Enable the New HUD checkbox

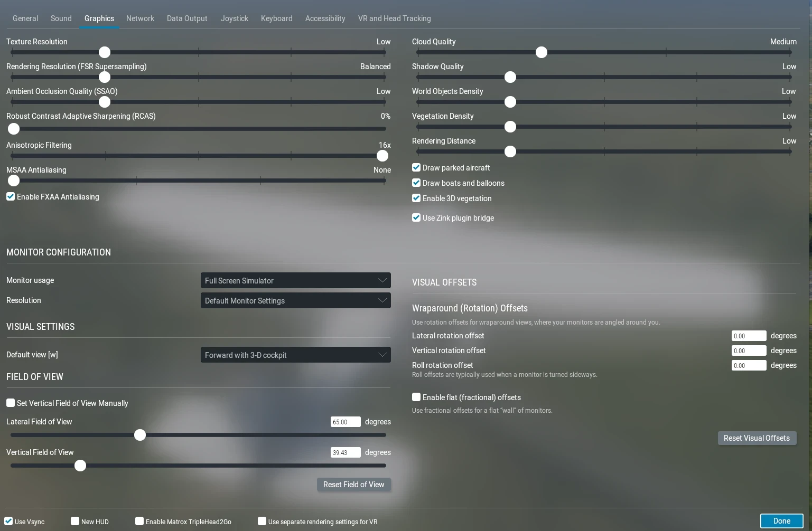75,521
